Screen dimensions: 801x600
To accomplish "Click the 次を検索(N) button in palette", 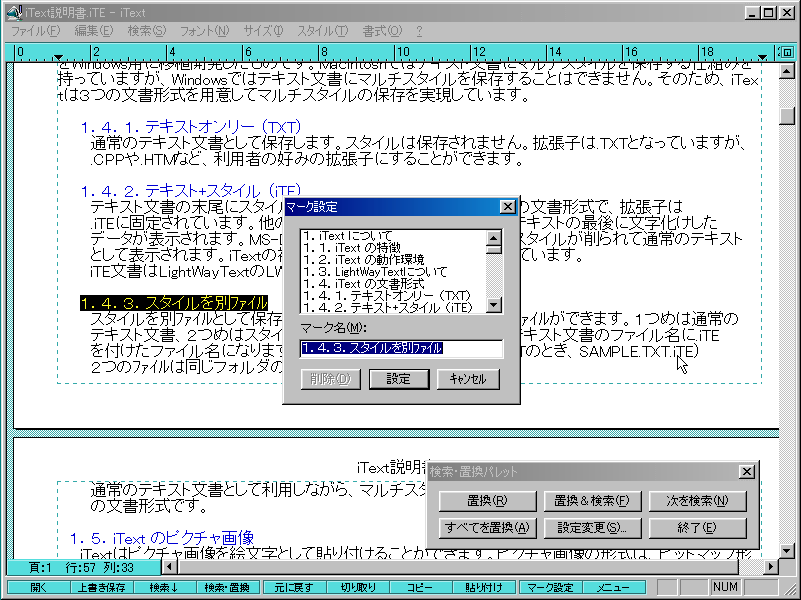I will [697, 501].
